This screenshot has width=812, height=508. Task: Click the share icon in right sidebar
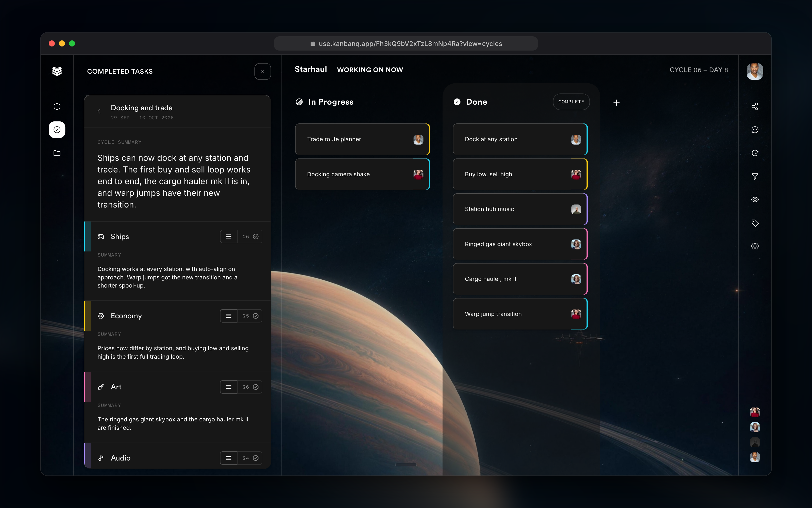click(755, 106)
